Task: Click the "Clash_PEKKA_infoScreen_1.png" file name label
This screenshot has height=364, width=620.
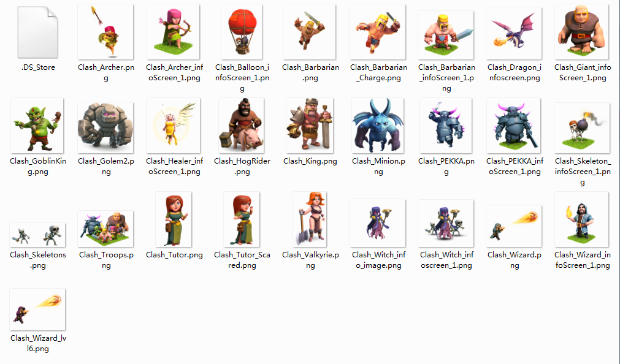Action: (x=515, y=167)
